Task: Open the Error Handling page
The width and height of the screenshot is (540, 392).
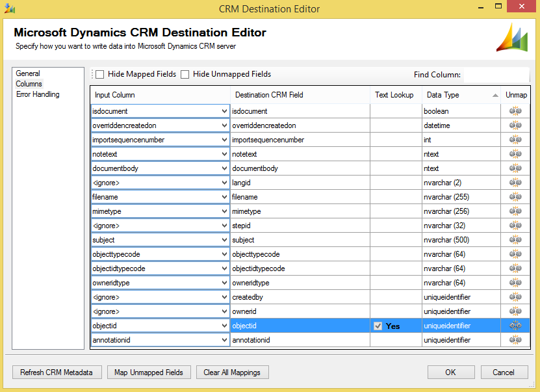Action: click(x=38, y=94)
